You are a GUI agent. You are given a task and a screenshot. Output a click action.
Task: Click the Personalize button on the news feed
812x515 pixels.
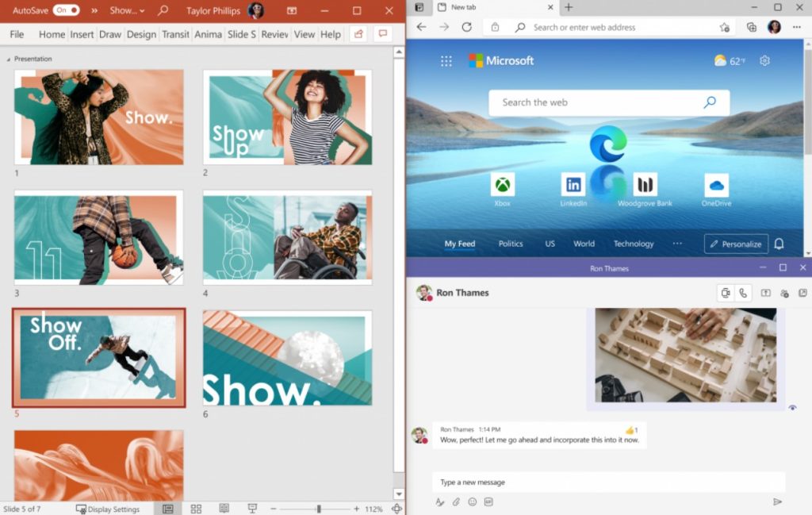[x=735, y=244]
